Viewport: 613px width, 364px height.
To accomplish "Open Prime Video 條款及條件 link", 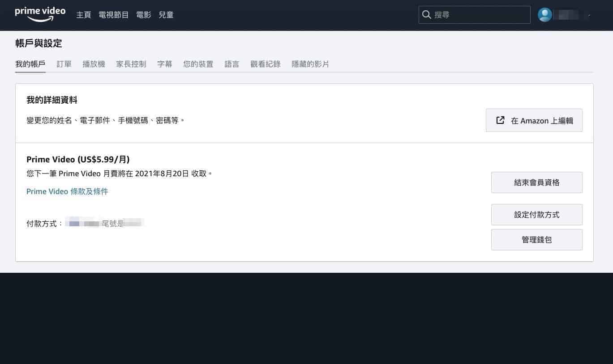I will (67, 191).
